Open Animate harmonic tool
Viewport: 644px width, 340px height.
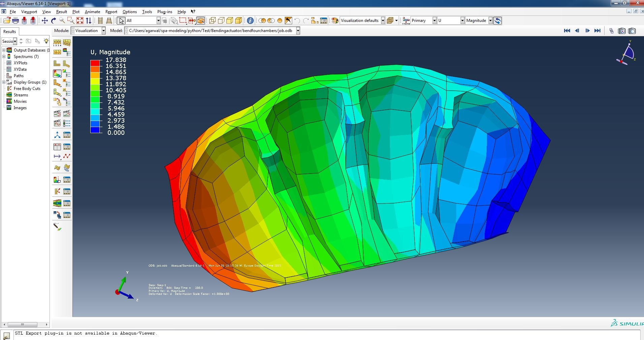[57, 123]
